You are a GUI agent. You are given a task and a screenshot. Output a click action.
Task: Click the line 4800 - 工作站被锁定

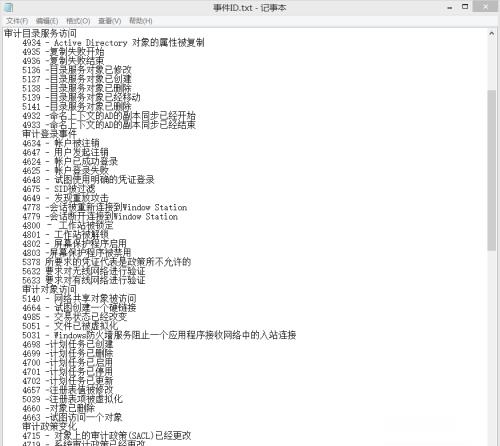68,226
